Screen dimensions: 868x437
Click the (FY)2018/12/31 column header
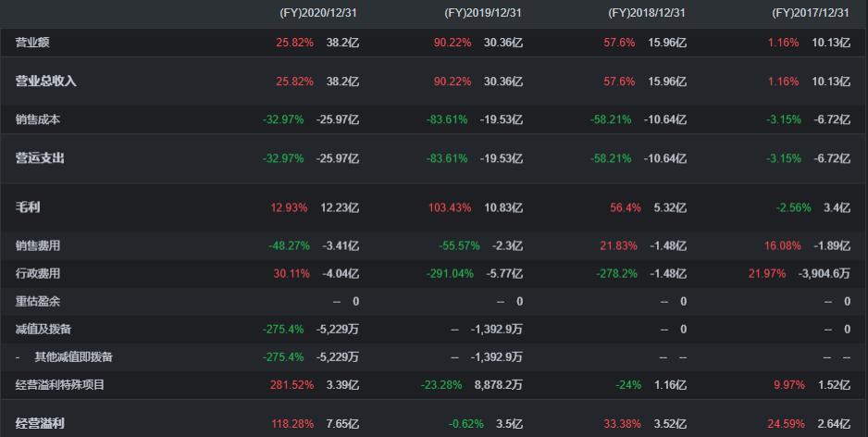point(646,13)
